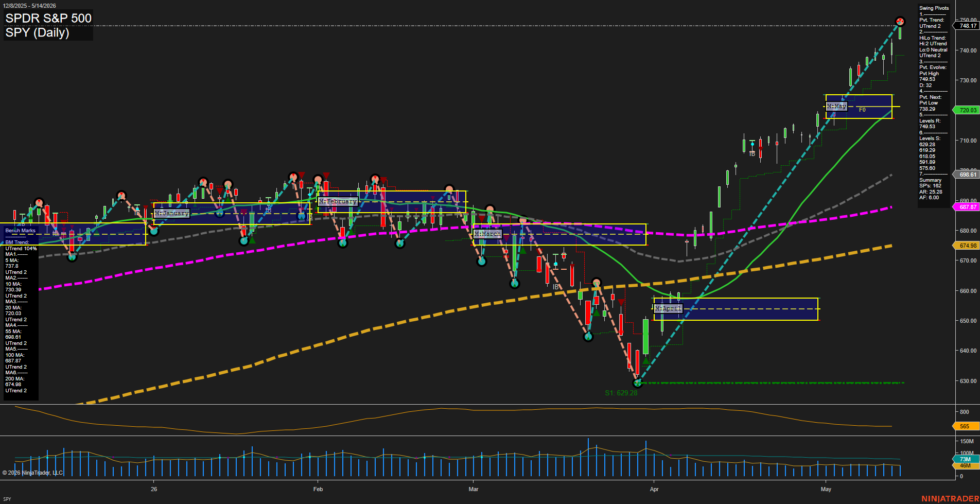This screenshot has height=504, width=980.
Task: Click the M:April monthly label
Action: point(668,308)
